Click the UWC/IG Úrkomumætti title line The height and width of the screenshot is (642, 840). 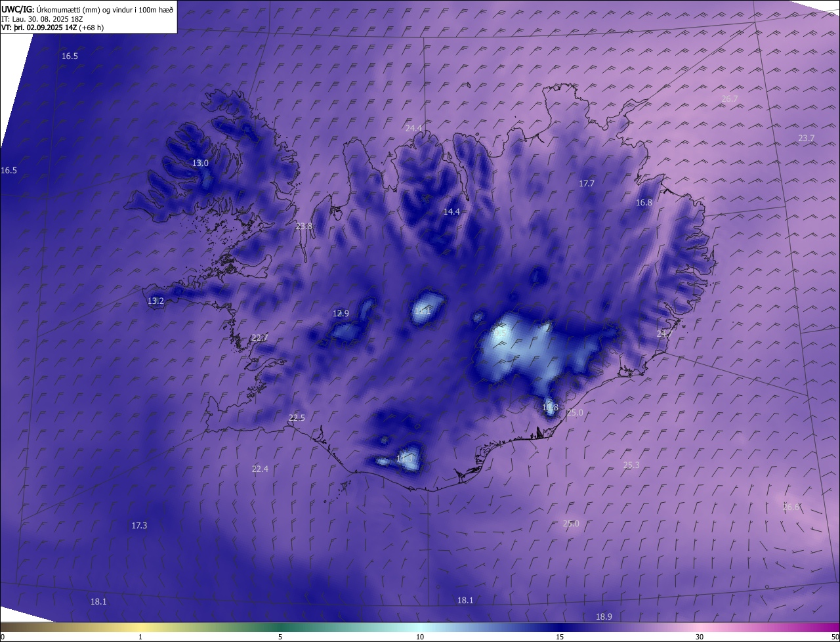click(x=87, y=9)
